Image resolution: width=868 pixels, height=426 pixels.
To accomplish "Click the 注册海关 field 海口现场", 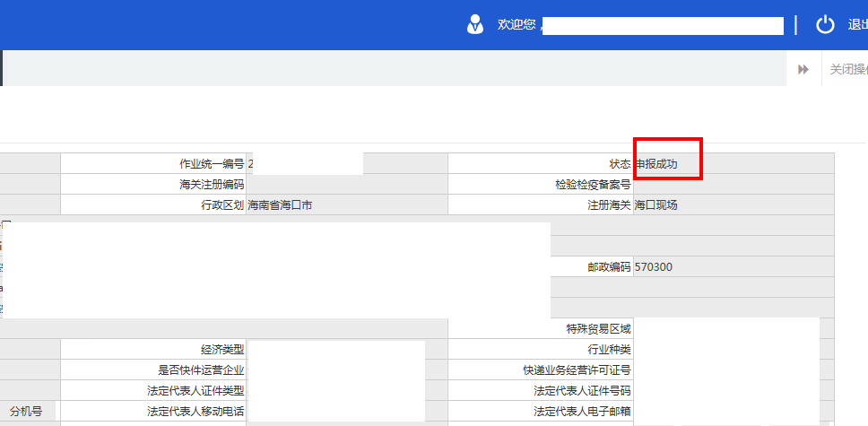I will [733, 205].
